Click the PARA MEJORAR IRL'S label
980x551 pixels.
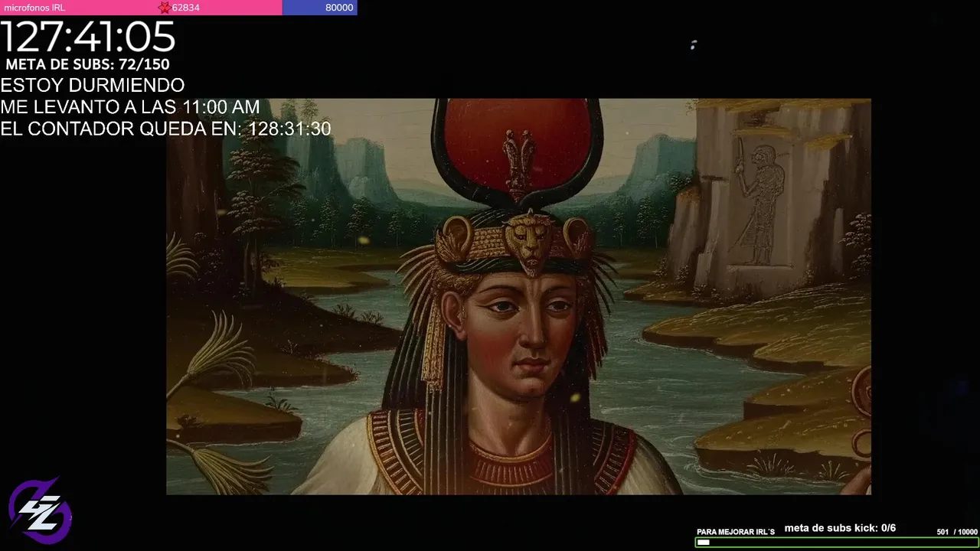[736, 532]
